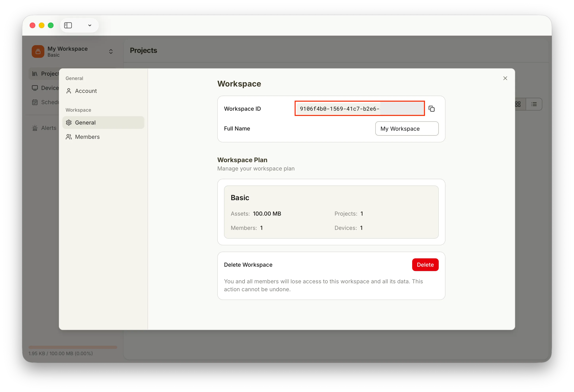Open the Members settings page
This screenshot has height=392, width=574.
click(x=87, y=137)
